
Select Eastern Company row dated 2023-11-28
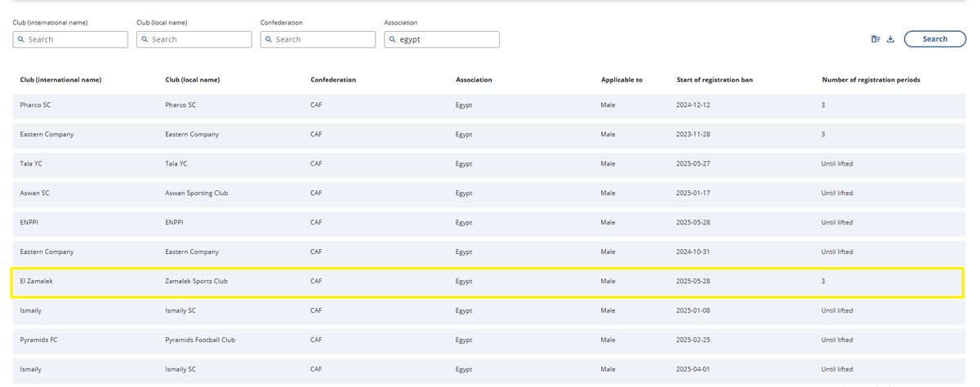click(x=488, y=135)
